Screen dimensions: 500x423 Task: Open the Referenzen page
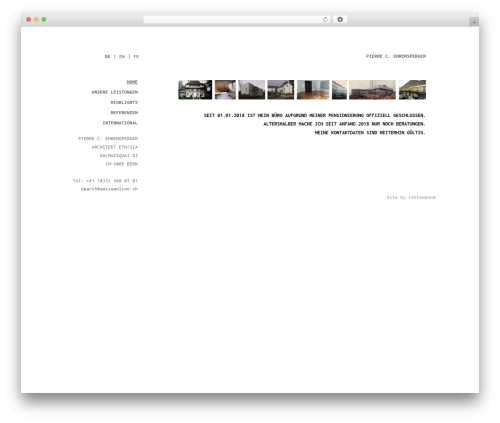coord(124,113)
